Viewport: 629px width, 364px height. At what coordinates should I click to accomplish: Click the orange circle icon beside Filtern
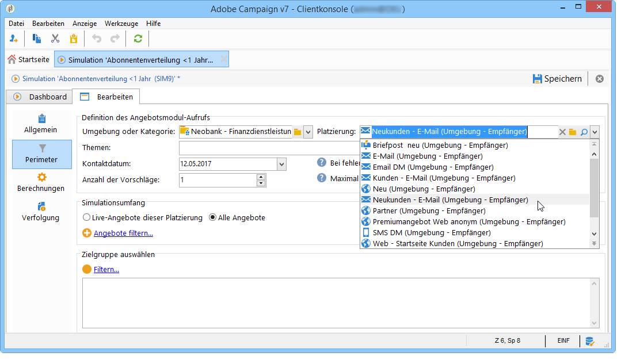click(x=87, y=269)
